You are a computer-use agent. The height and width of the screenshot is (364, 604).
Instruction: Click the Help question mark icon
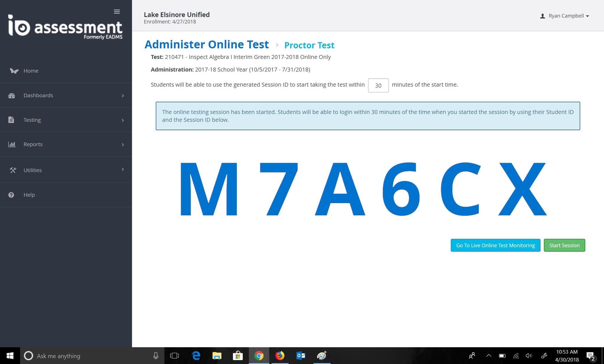[11, 195]
